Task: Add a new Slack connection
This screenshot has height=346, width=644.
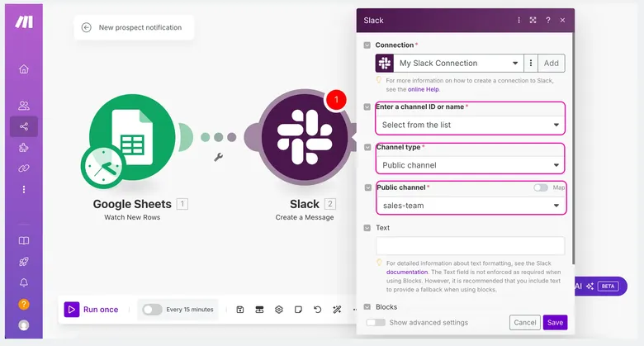Action: pyautogui.click(x=552, y=63)
